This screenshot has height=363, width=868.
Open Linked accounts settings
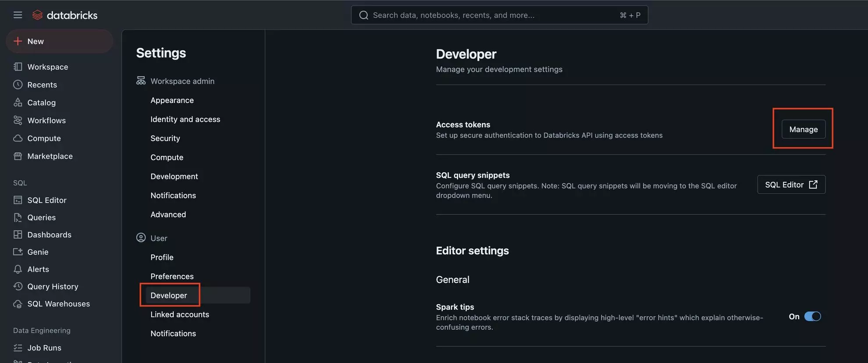[180, 314]
